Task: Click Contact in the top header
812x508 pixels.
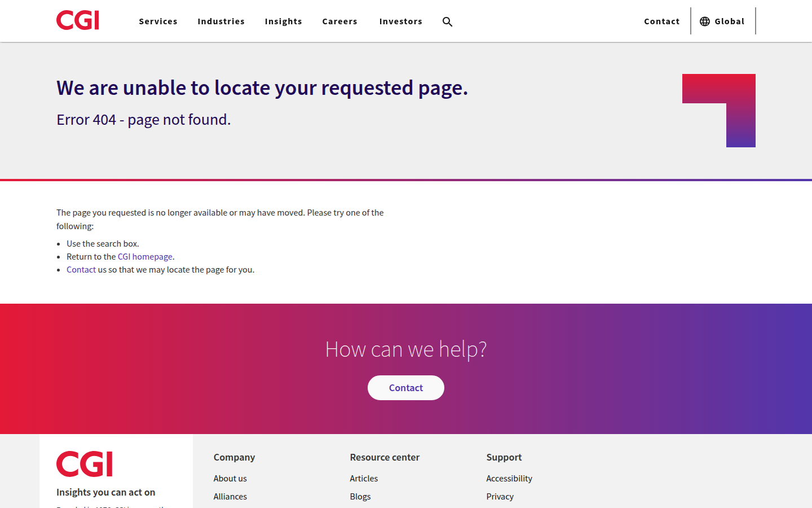Action: 661,21
